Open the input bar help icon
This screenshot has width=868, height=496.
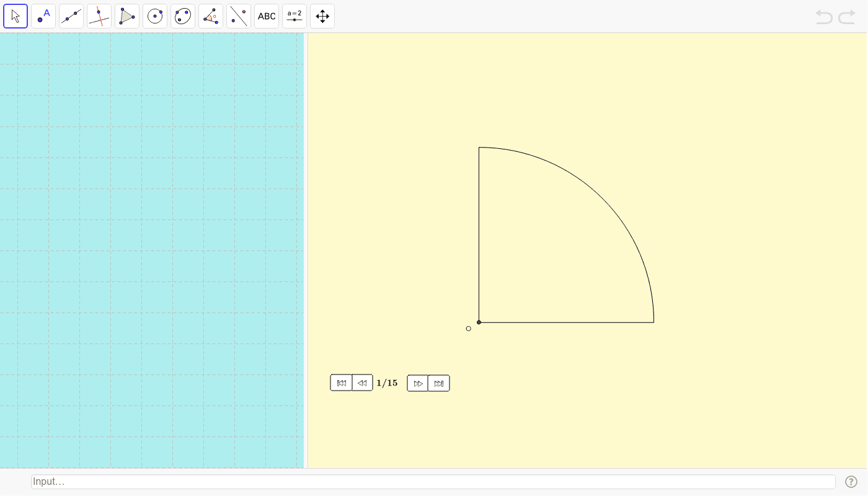tap(851, 482)
